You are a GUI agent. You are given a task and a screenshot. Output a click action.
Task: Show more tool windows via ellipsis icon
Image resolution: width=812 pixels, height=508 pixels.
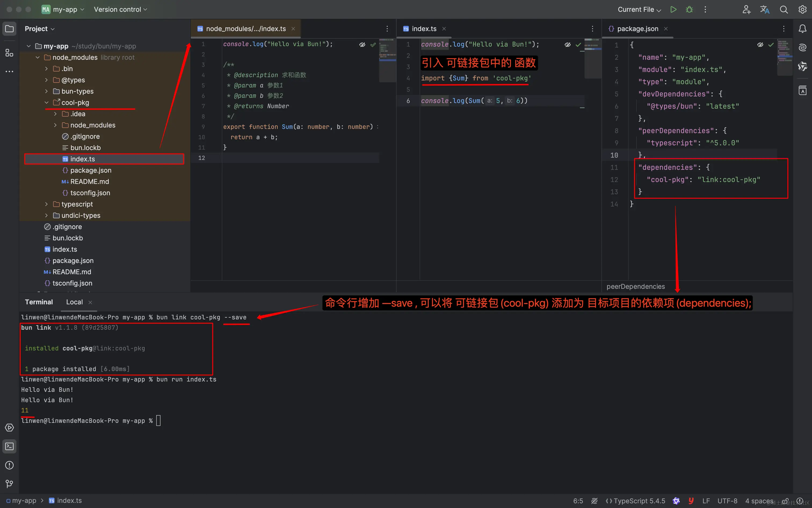click(x=9, y=71)
